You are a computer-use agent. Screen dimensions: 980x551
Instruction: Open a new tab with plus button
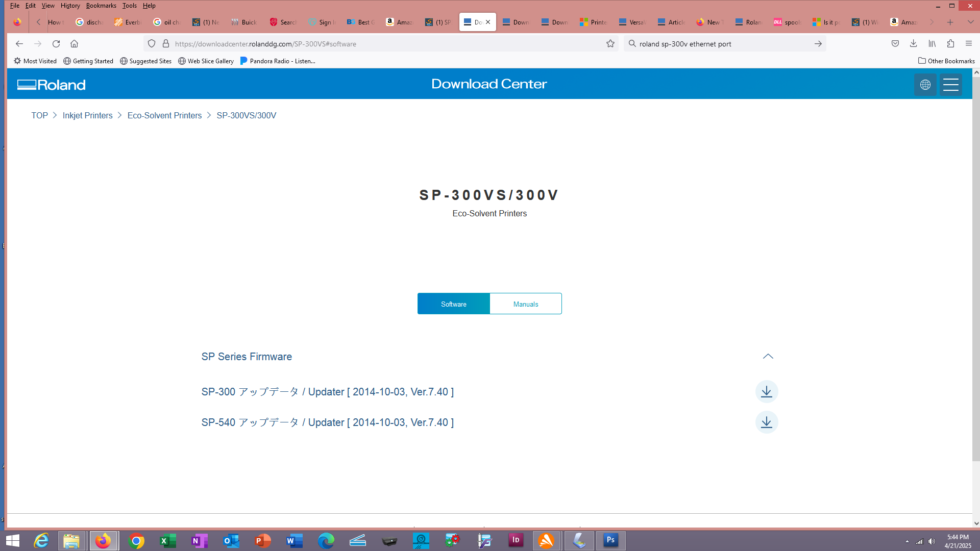pyautogui.click(x=950, y=22)
